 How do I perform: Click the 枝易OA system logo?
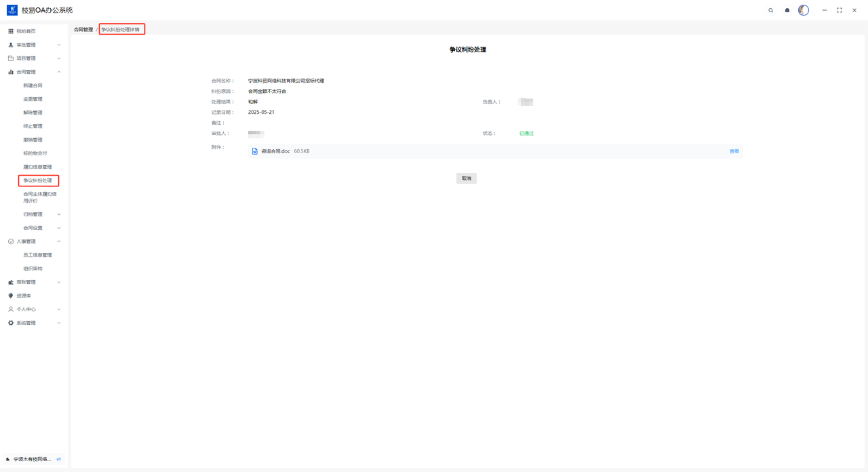[x=12, y=10]
